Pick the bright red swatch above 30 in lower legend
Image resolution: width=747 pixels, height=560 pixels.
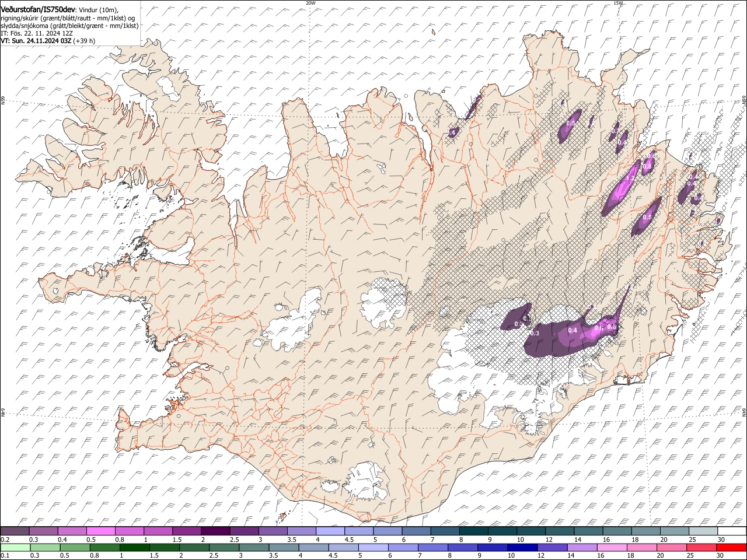click(731, 548)
